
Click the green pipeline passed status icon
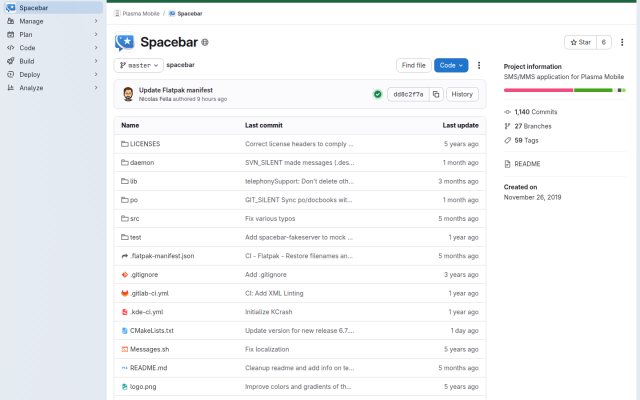(378, 94)
